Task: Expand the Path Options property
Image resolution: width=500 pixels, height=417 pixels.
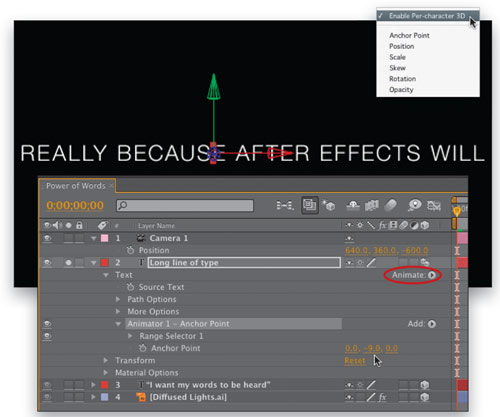Action: [x=118, y=299]
